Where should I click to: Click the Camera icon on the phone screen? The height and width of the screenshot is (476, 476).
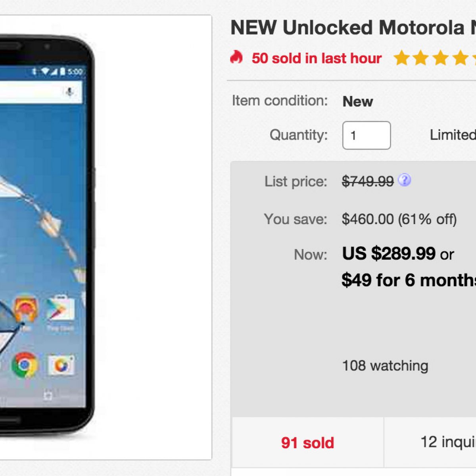pyautogui.click(x=61, y=365)
